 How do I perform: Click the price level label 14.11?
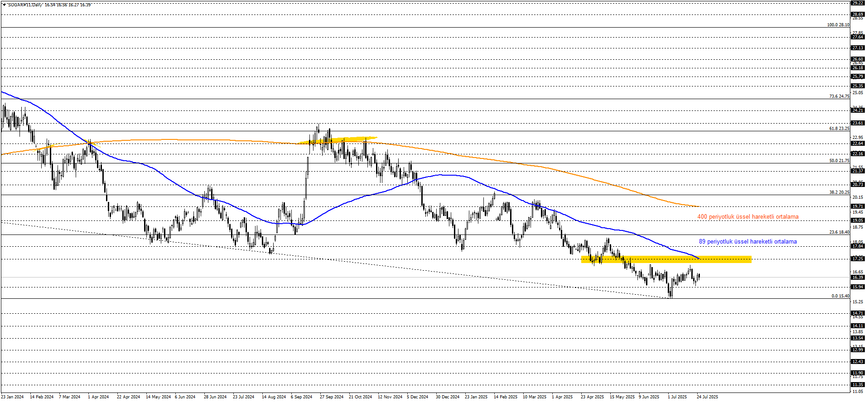(x=858, y=326)
